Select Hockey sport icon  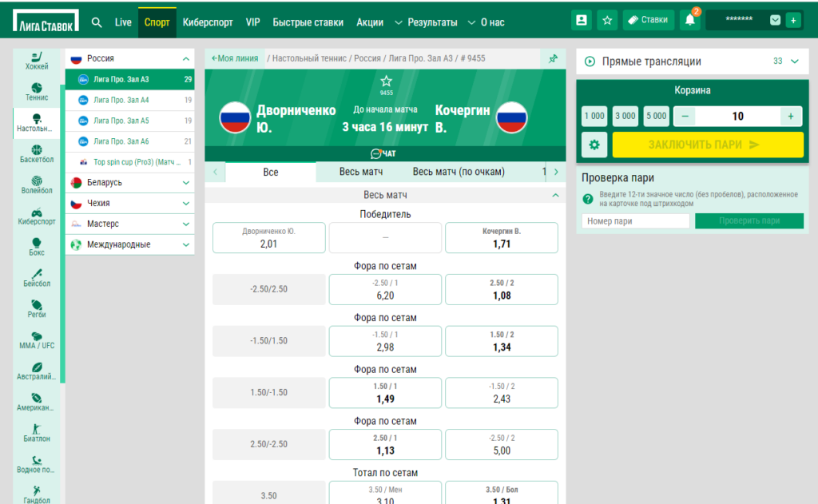[37, 61]
